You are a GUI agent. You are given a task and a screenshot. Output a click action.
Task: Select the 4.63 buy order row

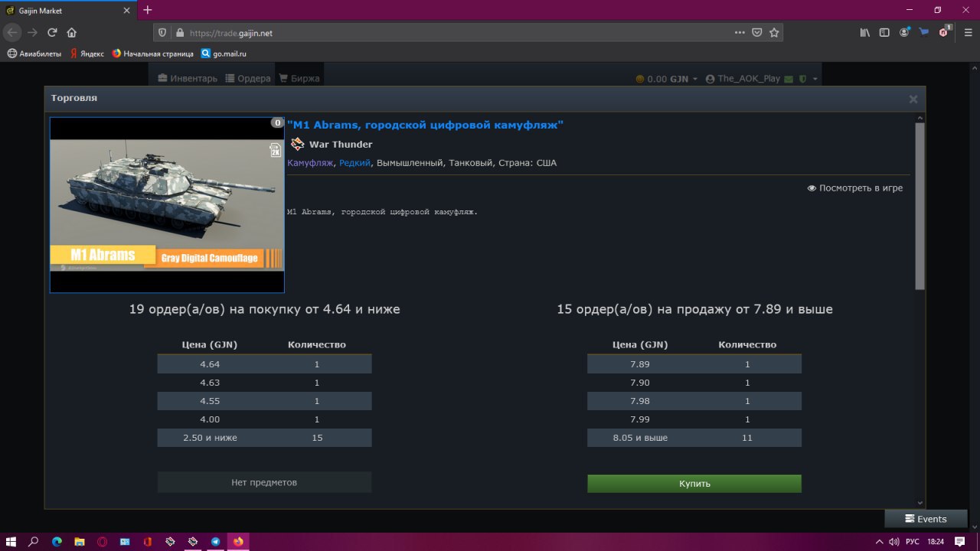[x=264, y=383]
